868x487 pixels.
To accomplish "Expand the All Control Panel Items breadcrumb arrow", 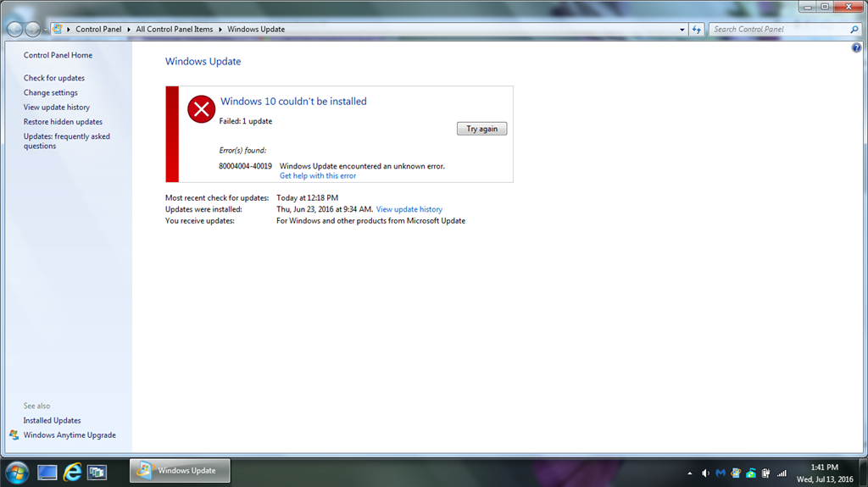I will [x=220, y=30].
